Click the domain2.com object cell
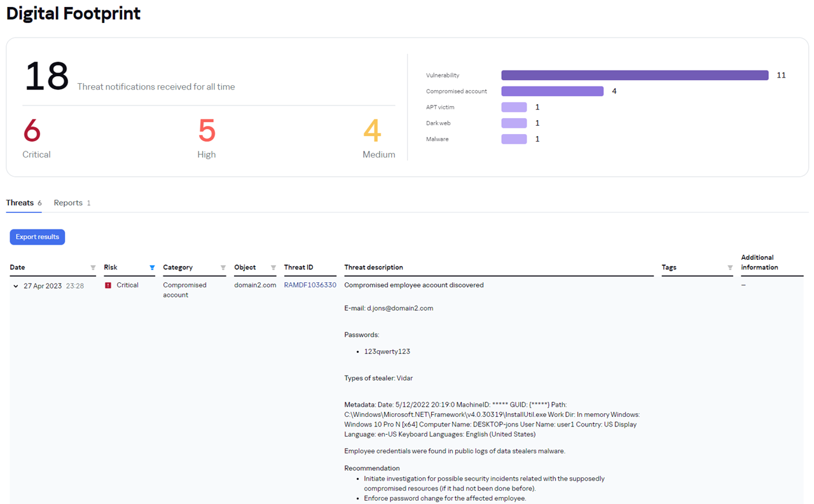The height and width of the screenshot is (504, 814). (x=255, y=285)
